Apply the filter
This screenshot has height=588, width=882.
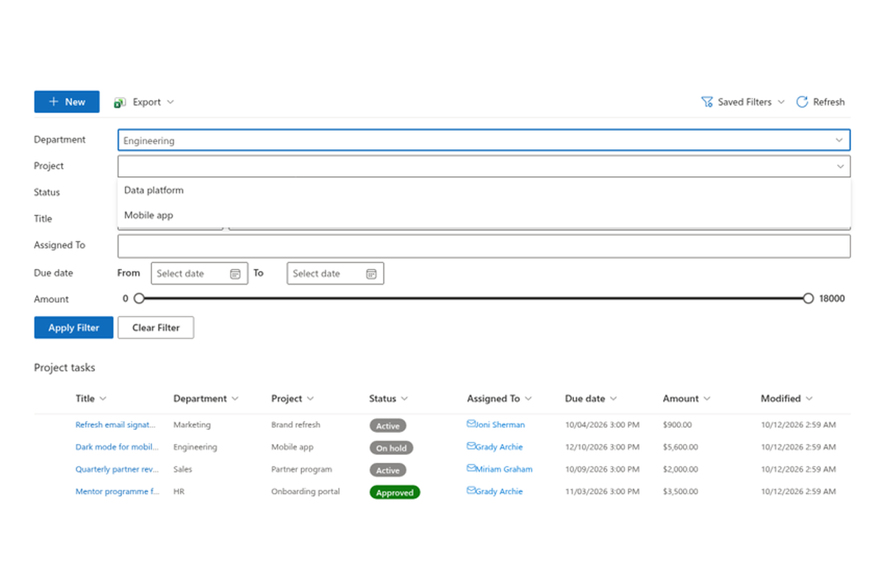pos(73,328)
